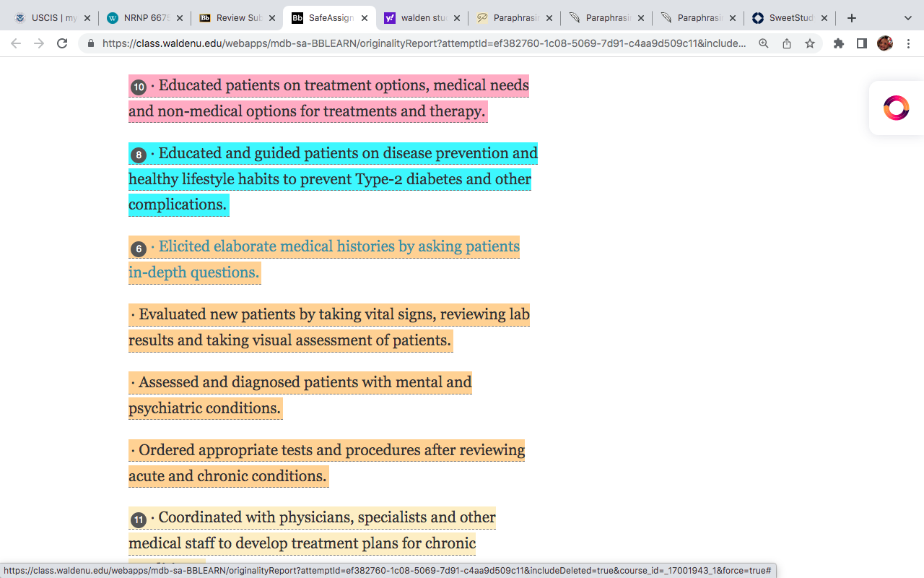Close the NRNP 667 tab

pos(180,18)
